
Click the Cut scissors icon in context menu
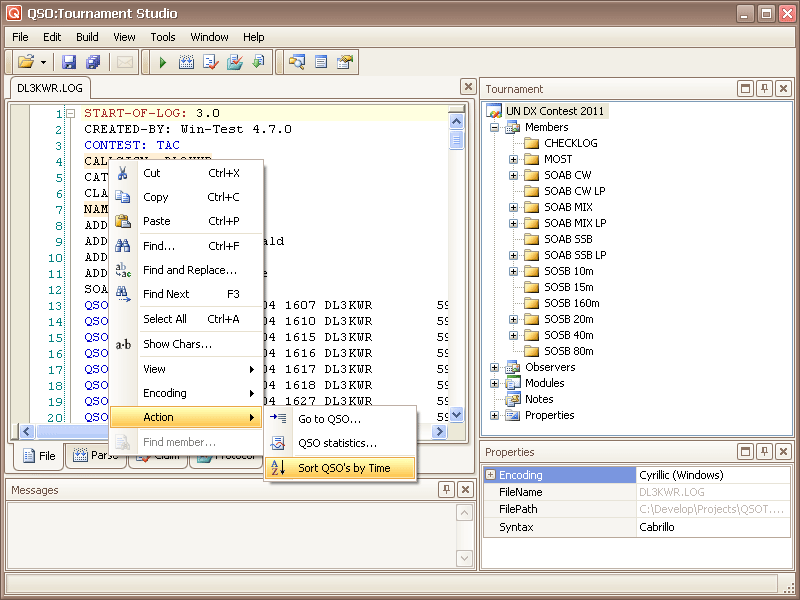123,173
